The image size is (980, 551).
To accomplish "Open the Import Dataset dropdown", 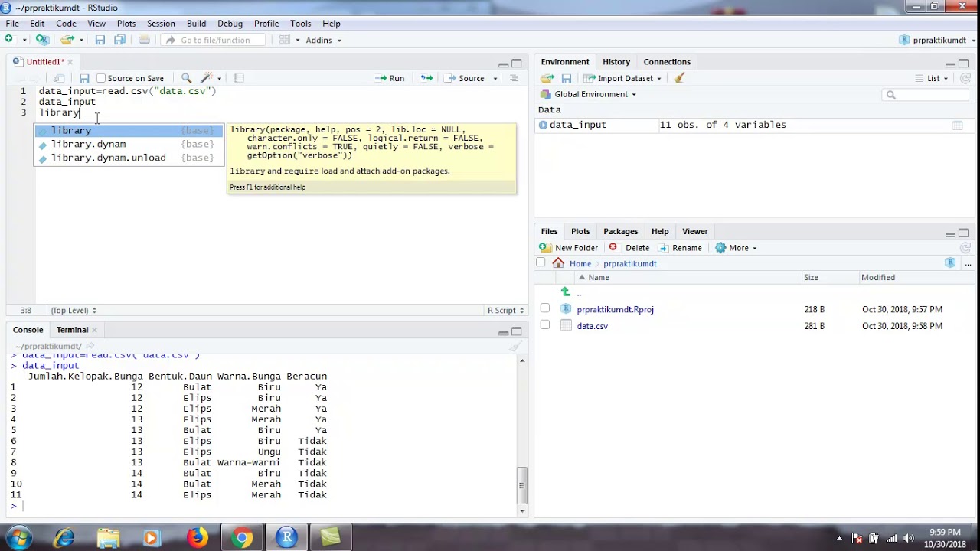I will click(x=622, y=78).
